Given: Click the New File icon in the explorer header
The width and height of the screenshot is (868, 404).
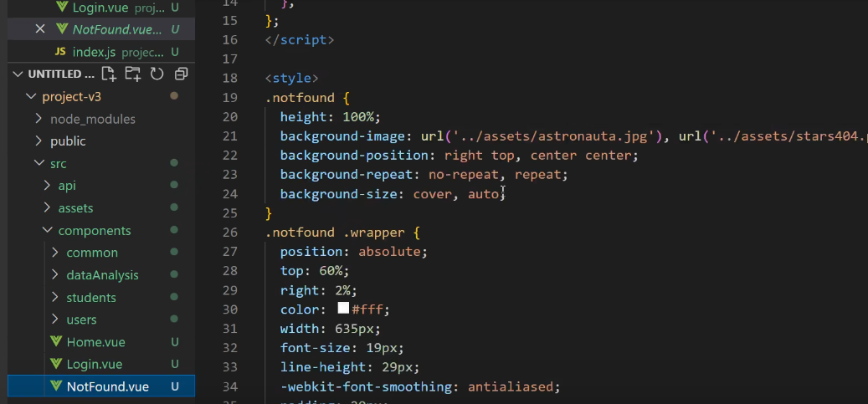Looking at the screenshot, I should click(x=109, y=74).
